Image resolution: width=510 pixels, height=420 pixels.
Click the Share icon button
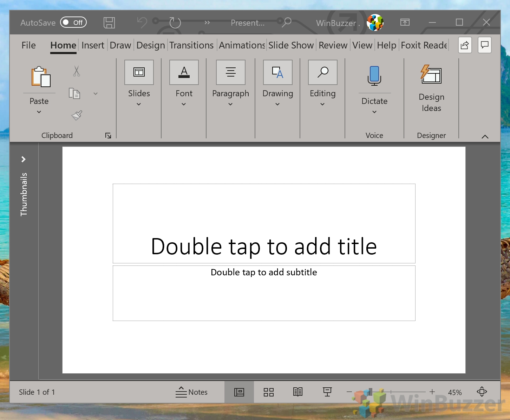click(465, 45)
